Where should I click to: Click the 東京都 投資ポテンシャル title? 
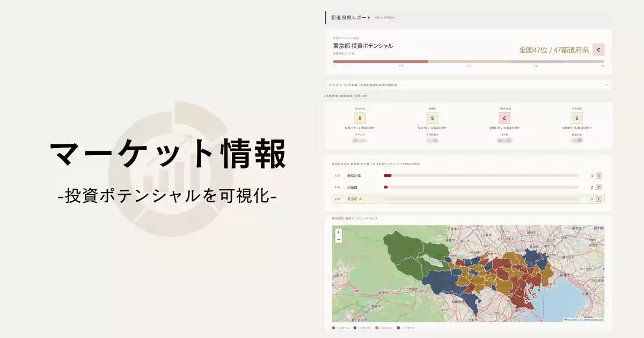coord(363,46)
